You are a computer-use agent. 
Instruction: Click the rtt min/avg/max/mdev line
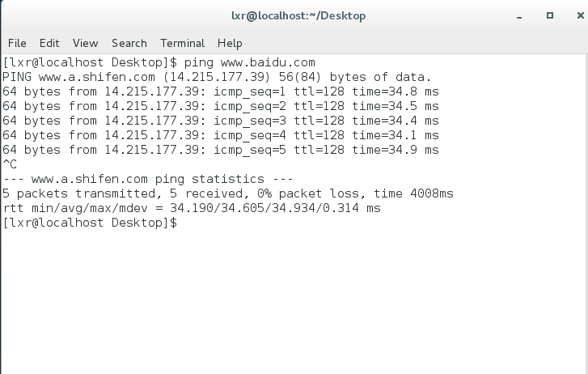tap(192, 208)
